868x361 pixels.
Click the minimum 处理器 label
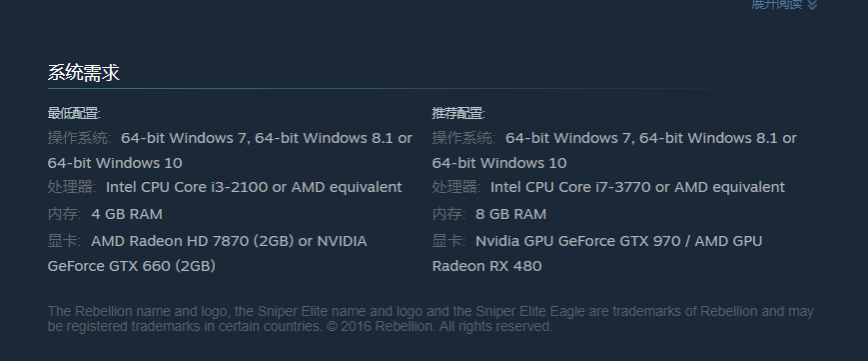(71, 187)
